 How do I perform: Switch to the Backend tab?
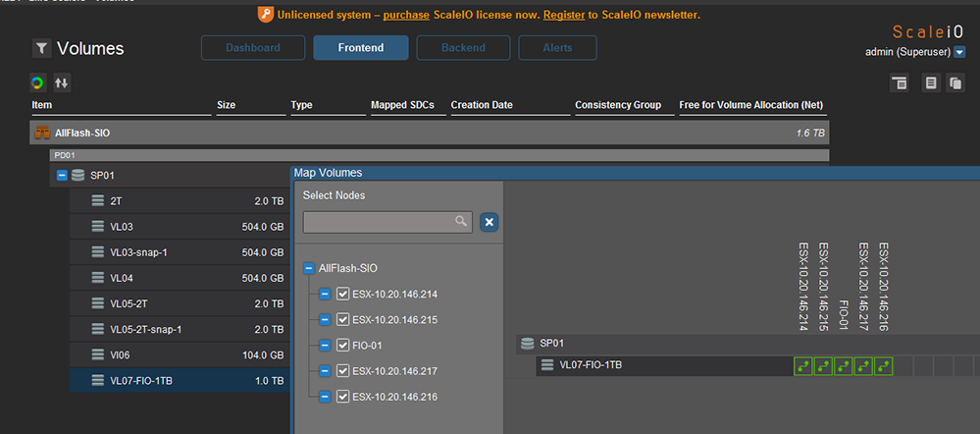point(463,47)
